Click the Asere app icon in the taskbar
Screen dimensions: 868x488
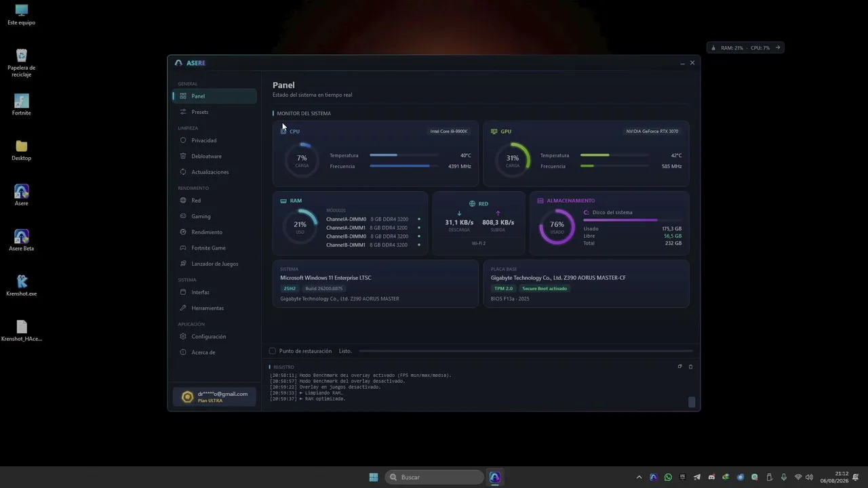coord(495,477)
